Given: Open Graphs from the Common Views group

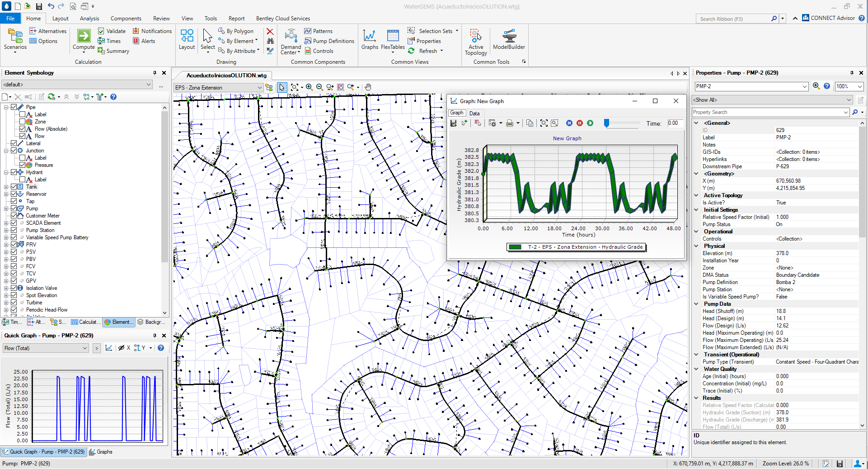Looking at the screenshot, I should [370, 39].
